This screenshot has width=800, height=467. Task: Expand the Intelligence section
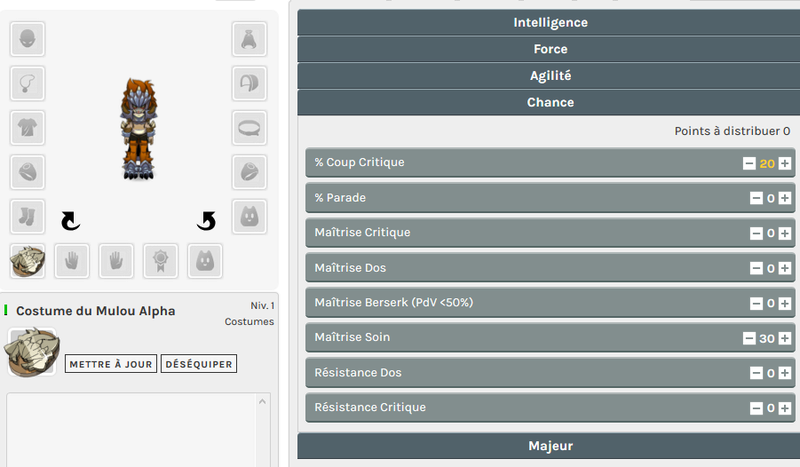549,22
